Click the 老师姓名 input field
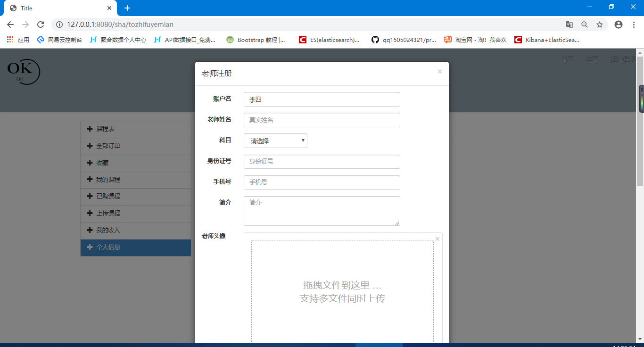This screenshot has width=644, height=347. pyautogui.click(x=322, y=120)
